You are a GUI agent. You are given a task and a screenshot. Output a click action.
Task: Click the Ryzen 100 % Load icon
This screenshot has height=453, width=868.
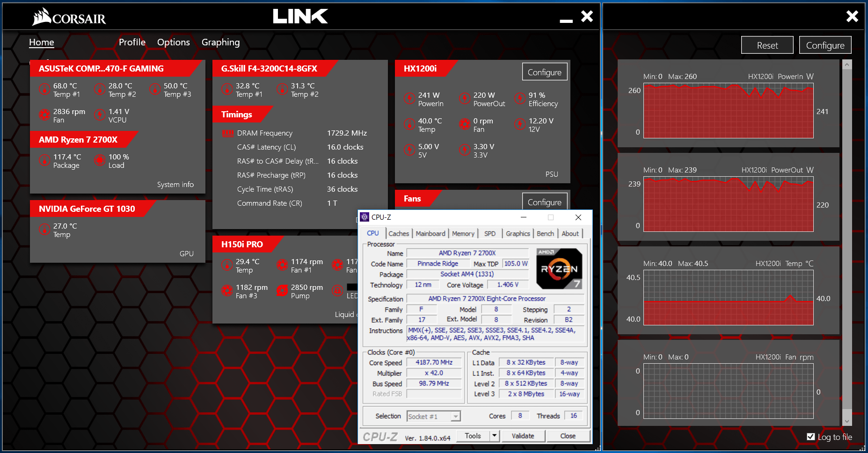point(100,160)
